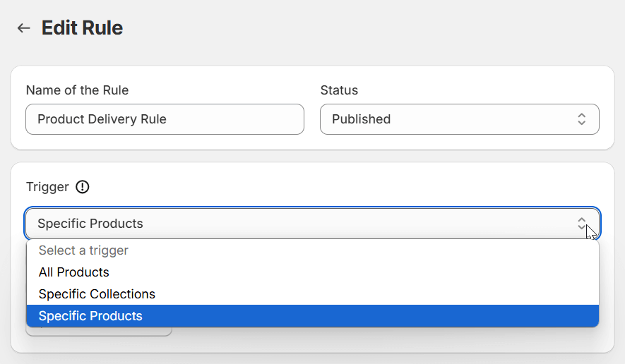Click the info icon next to Trigger
The height and width of the screenshot is (364, 625).
[83, 187]
